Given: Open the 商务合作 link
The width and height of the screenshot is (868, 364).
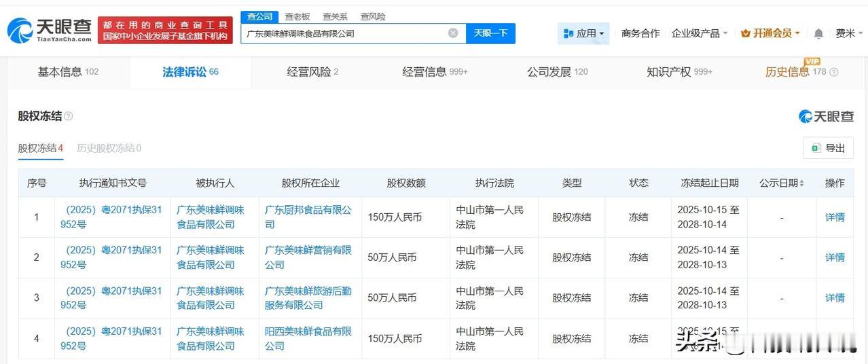Looking at the screenshot, I should coord(640,33).
